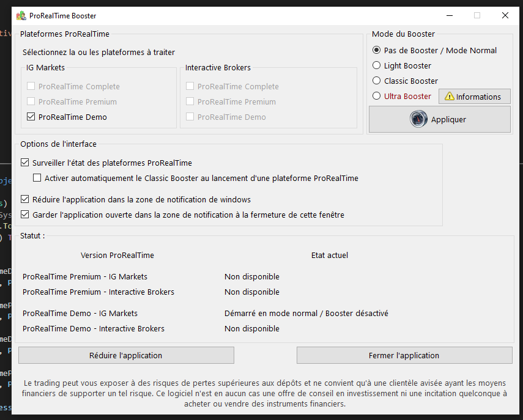Click the ProRealTime Demo - IG Markets row
The height and width of the screenshot is (420, 523).
click(x=205, y=314)
